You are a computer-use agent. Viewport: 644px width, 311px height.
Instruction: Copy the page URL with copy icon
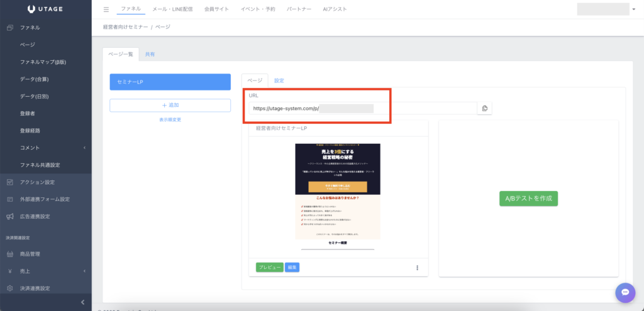[484, 109]
